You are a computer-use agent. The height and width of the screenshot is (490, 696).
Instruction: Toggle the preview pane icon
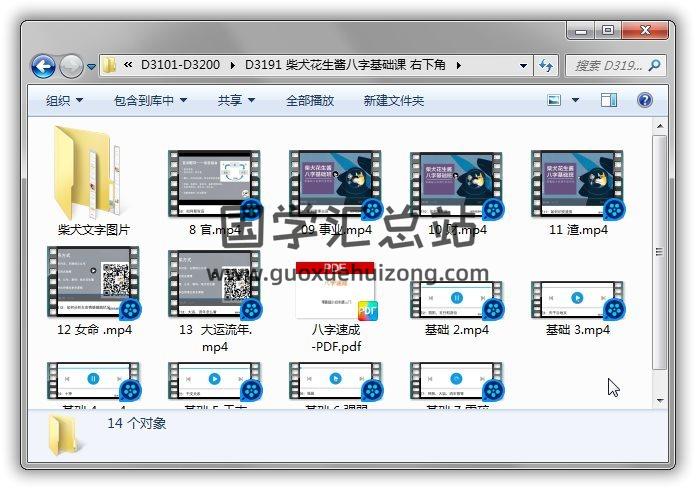(609, 100)
